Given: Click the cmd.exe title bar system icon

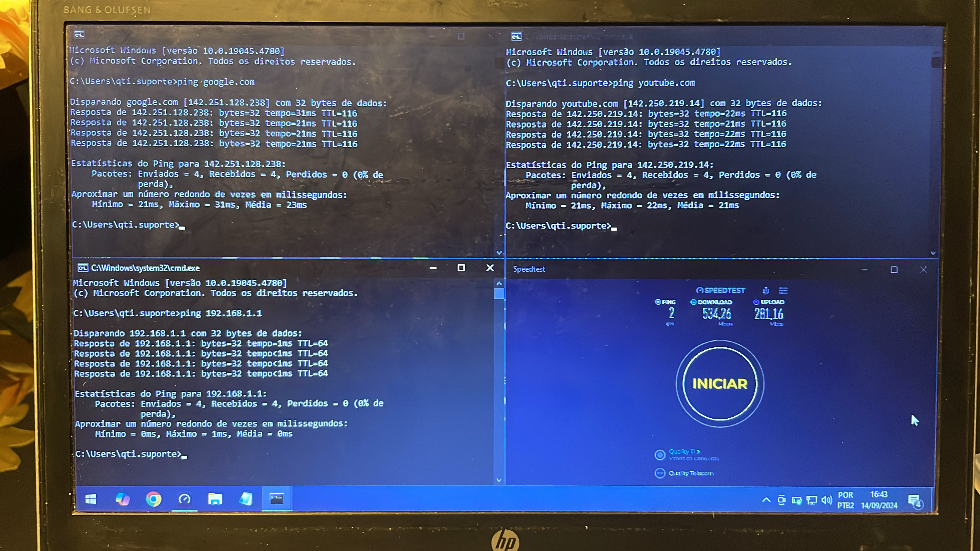Looking at the screenshot, I should [x=83, y=268].
